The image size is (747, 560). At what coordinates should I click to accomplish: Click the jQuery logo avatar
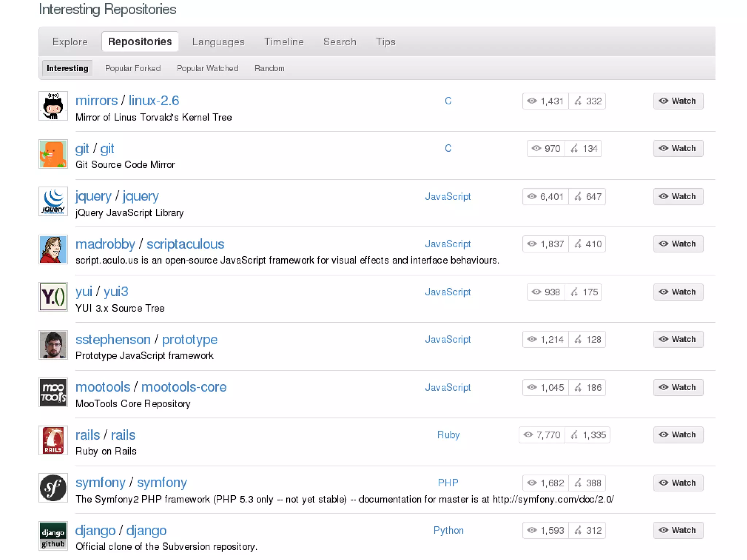(x=53, y=201)
